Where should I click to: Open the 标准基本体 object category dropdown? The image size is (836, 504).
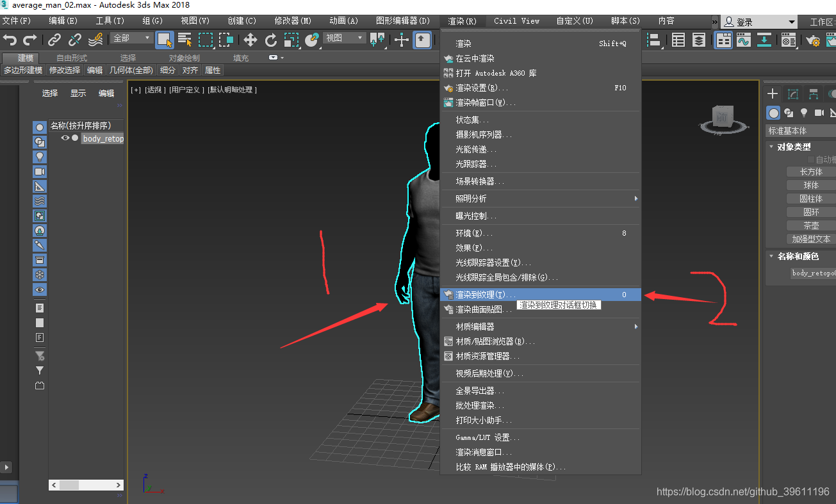pyautogui.click(x=802, y=131)
